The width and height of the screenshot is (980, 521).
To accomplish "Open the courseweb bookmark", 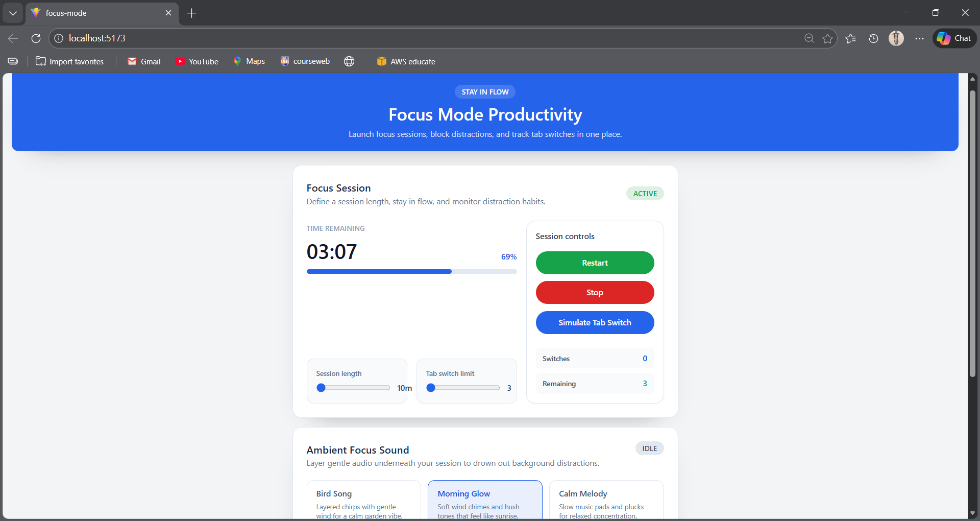I will 305,61.
